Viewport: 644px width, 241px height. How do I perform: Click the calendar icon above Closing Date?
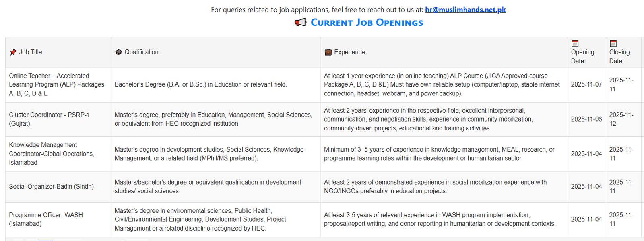[613, 43]
